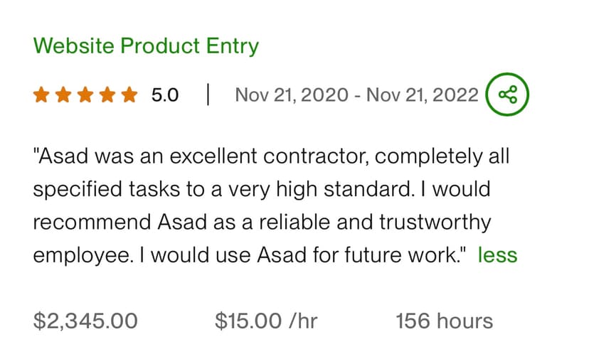Image resolution: width=589 pixels, height=364 pixels.
Task: Click the $15.00 /hr hourly rate
Action: click(x=266, y=321)
